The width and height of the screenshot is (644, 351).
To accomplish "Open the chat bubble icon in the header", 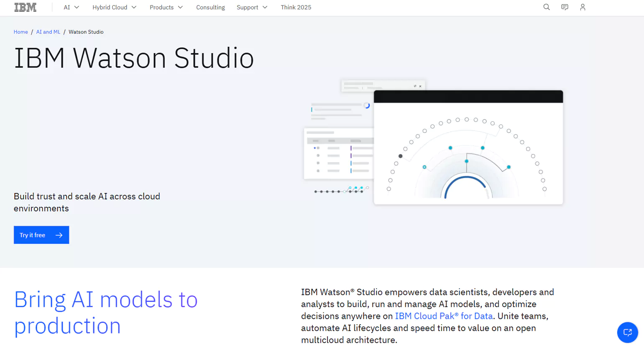I will [x=565, y=7].
